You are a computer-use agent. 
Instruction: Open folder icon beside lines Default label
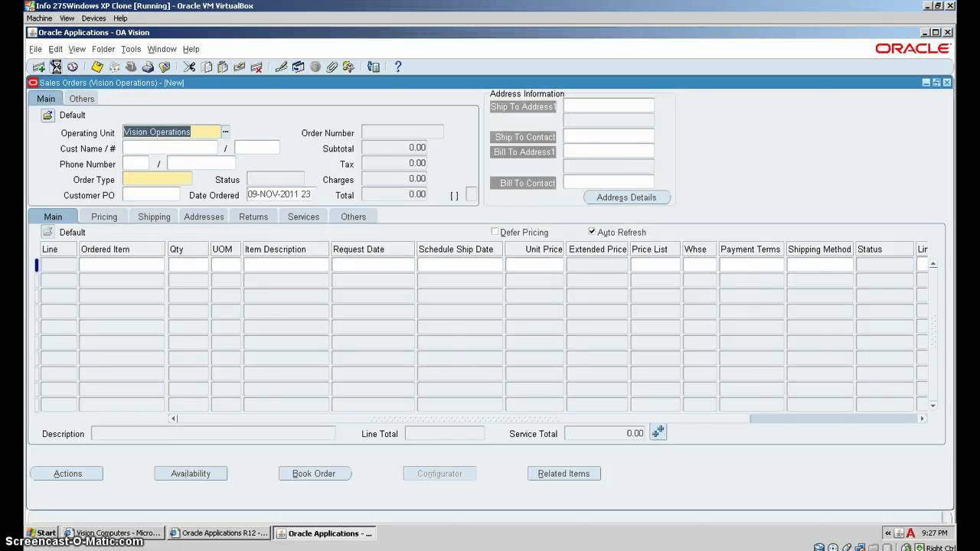[47, 232]
